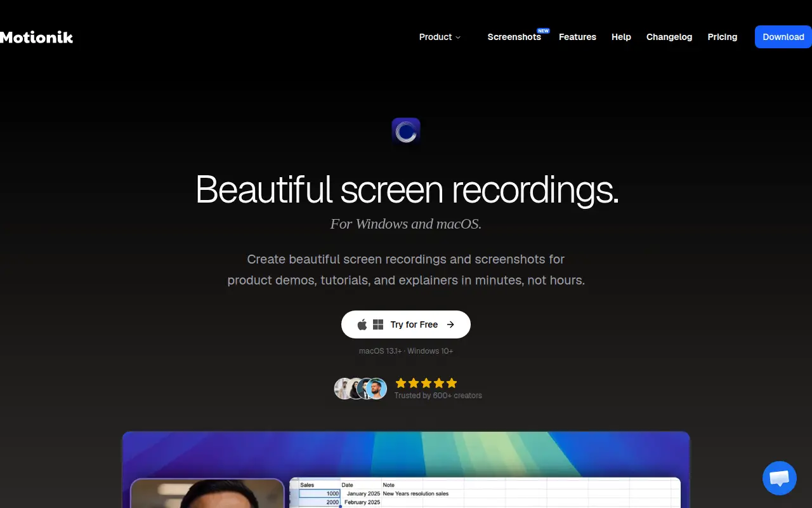Click the "macOS 13.1+ · Windows 10+" text

click(406, 351)
